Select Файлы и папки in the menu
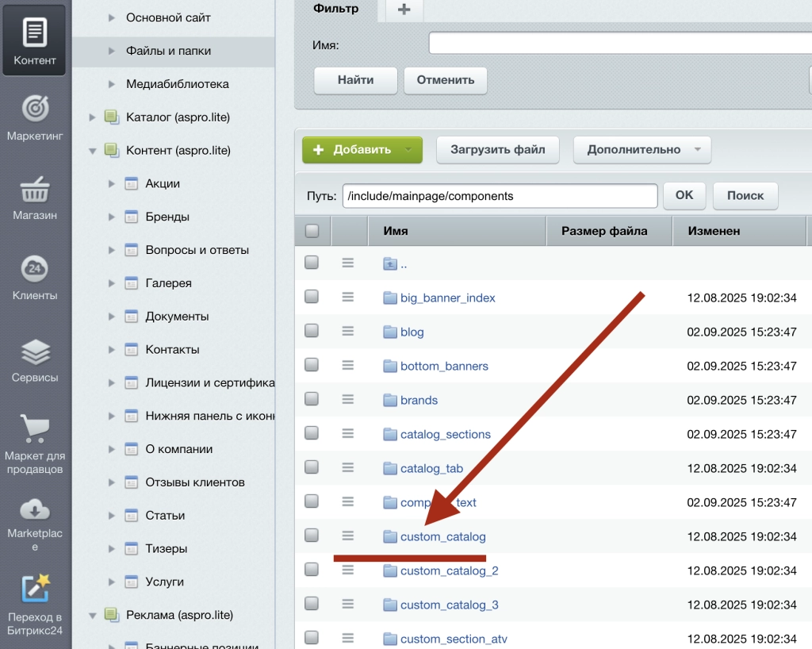Image resolution: width=812 pixels, height=649 pixels. (168, 51)
